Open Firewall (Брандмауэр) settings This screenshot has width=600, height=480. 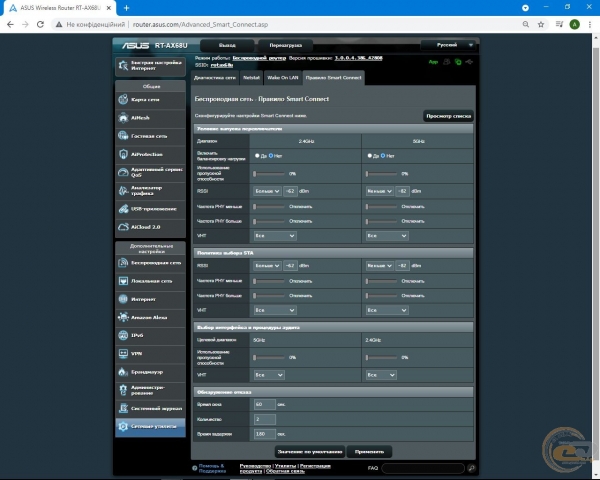(x=150, y=372)
